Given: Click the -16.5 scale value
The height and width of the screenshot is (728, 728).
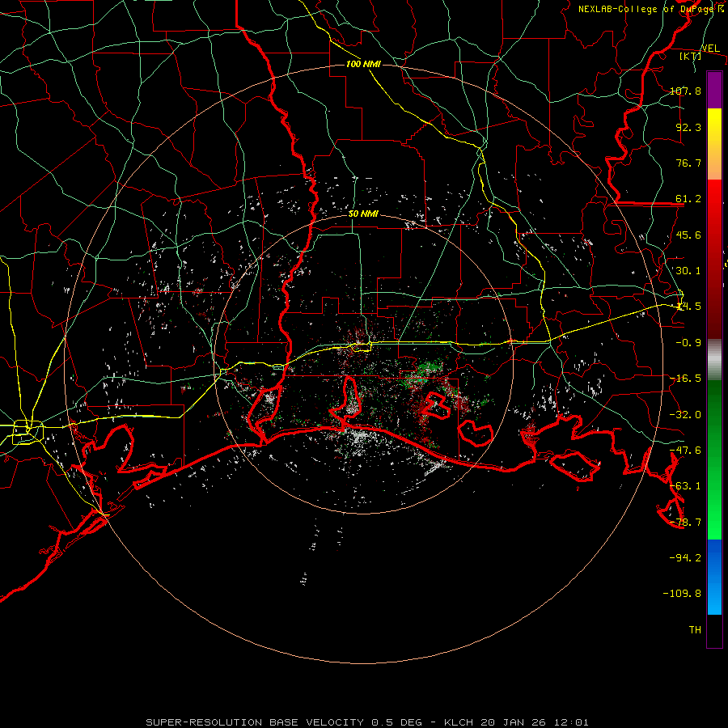Looking at the screenshot, I should click(x=685, y=379).
